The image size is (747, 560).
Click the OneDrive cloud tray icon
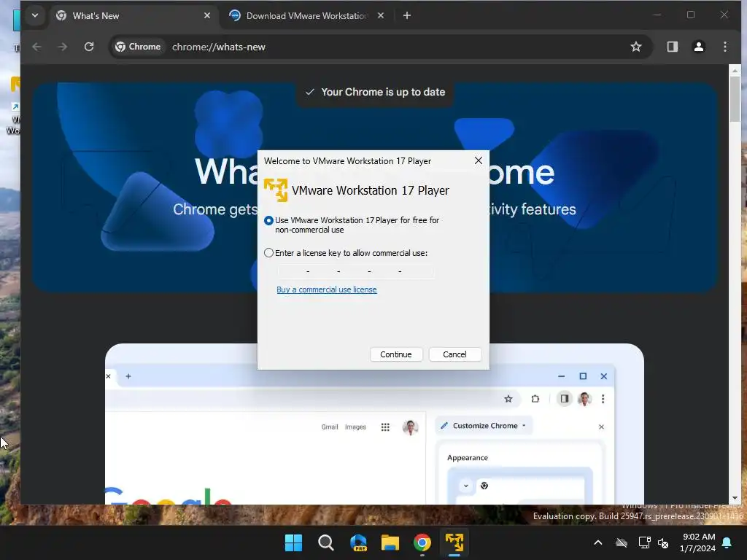point(622,542)
